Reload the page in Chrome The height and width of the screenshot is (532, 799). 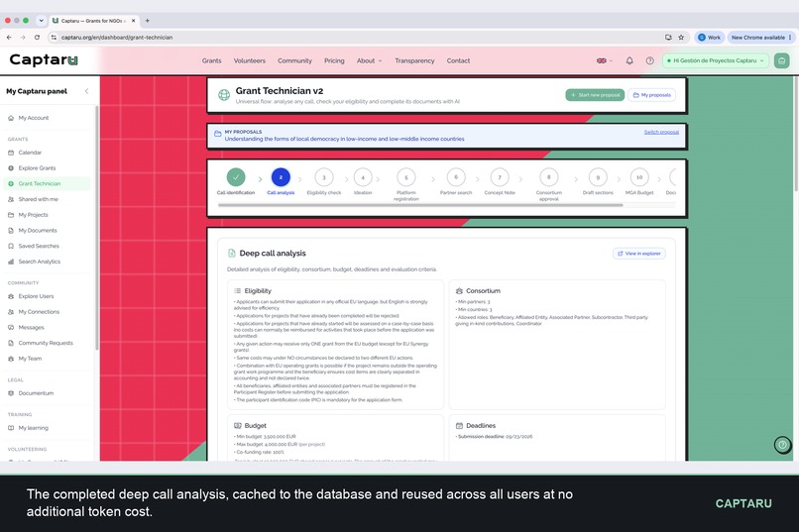[x=37, y=38]
